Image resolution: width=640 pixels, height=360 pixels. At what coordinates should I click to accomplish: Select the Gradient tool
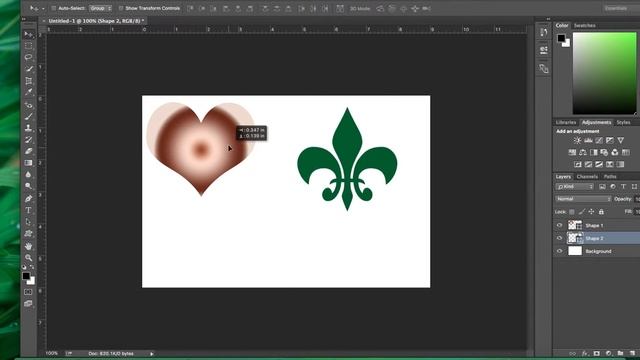point(28,163)
